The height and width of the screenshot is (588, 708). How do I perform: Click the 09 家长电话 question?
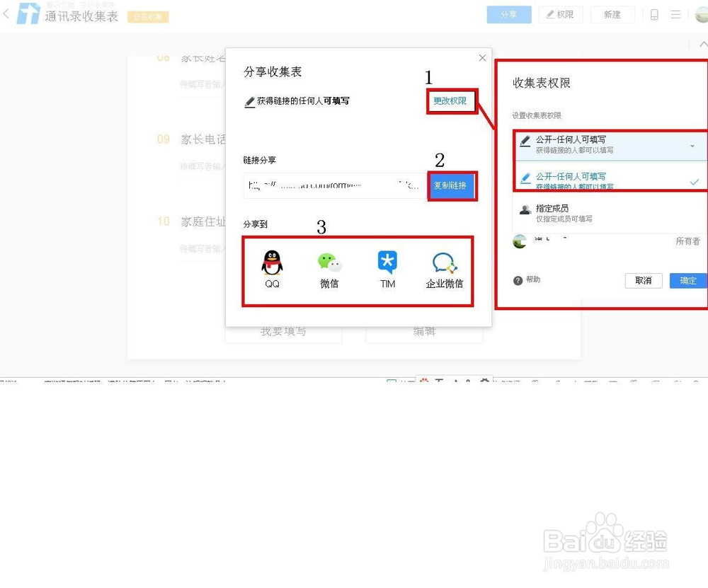191,139
